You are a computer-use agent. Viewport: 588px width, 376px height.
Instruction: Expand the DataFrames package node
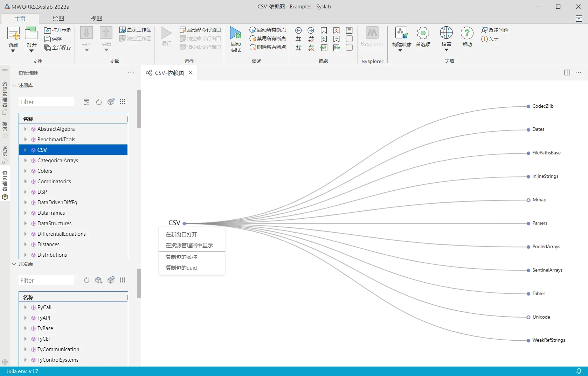pyautogui.click(x=25, y=213)
